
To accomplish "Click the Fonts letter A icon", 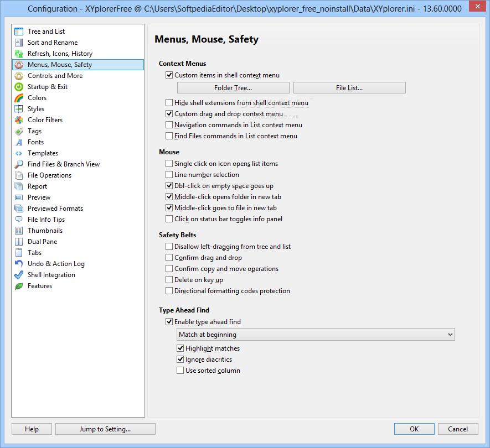I will coord(19,142).
